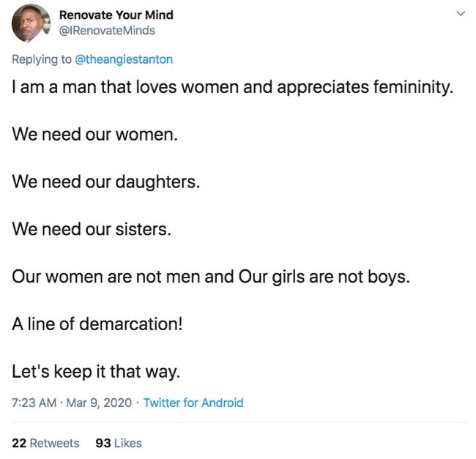
Task: Open the @IRenovateMinds handle
Action: (x=107, y=31)
